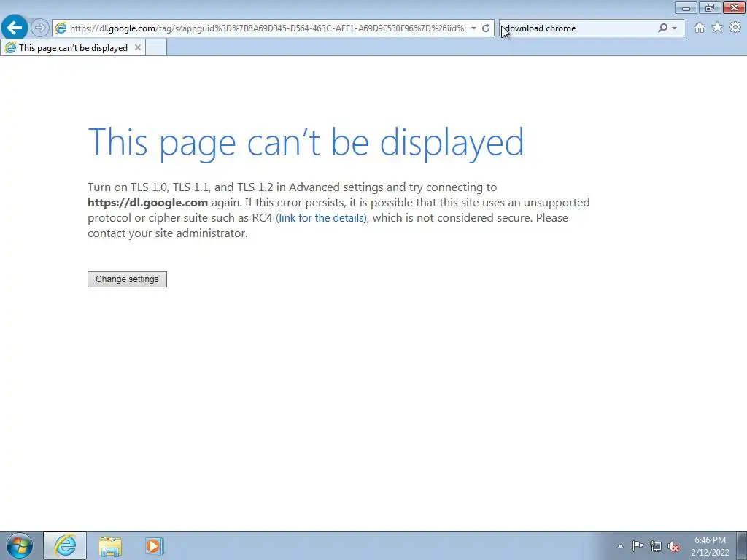Refresh the page with the reload icon
747x560 pixels.
pos(485,28)
